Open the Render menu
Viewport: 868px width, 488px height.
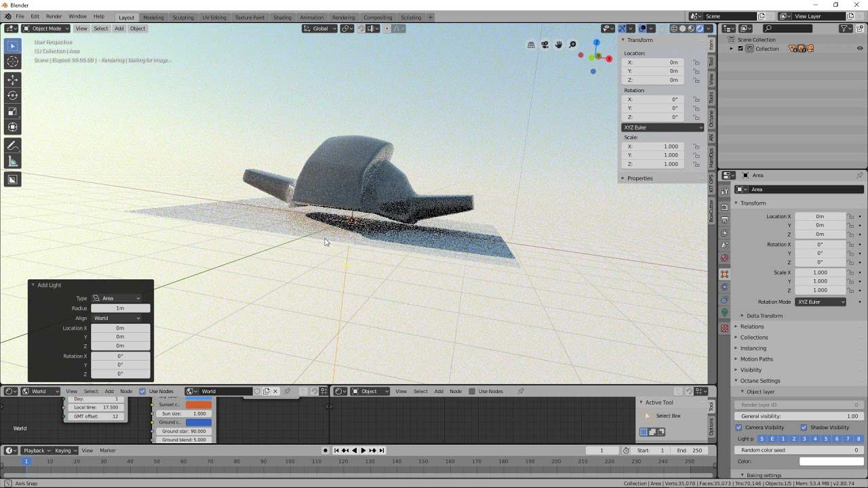pyautogui.click(x=54, y=16)
